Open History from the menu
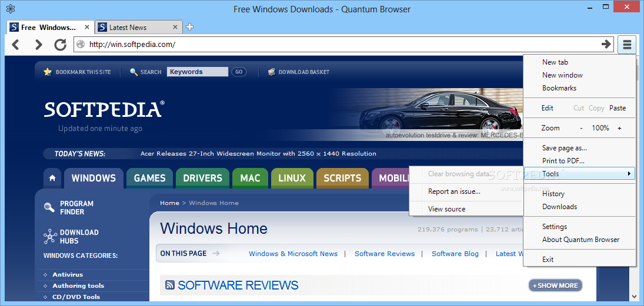Image resolution: width=644 pixels, height=306 pixels. [x=553, y=194]
